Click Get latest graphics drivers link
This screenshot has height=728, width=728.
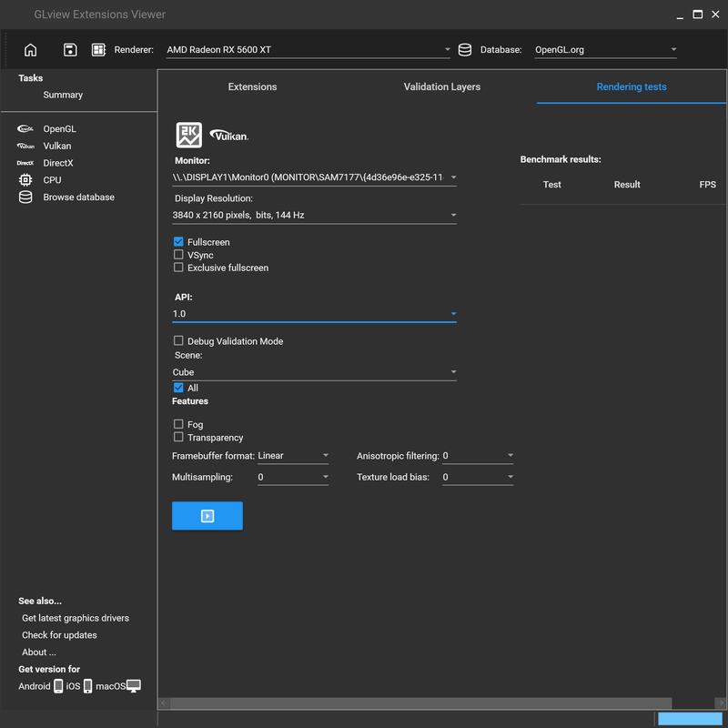pos(76,618)
